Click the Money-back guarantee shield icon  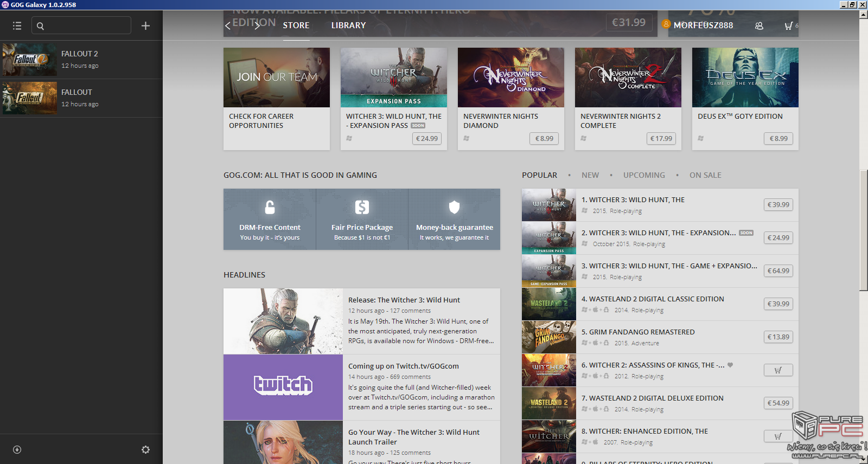(x=454, y=207)
